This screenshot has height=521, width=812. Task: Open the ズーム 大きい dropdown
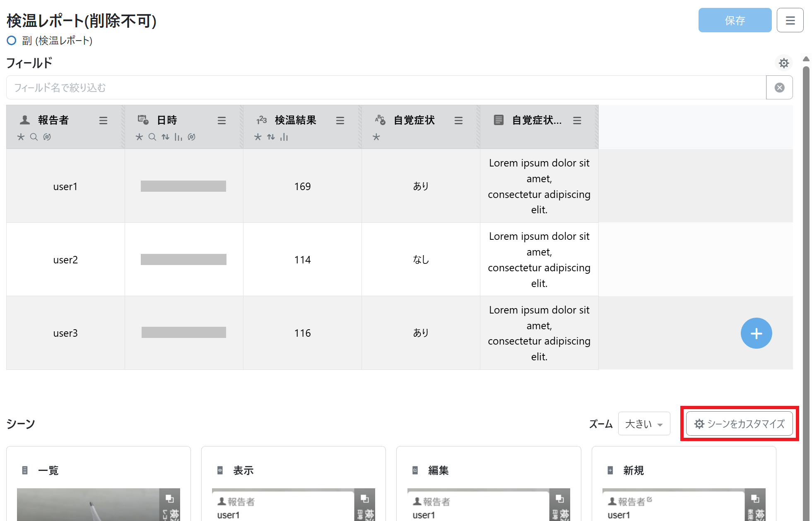coord(644,424)
